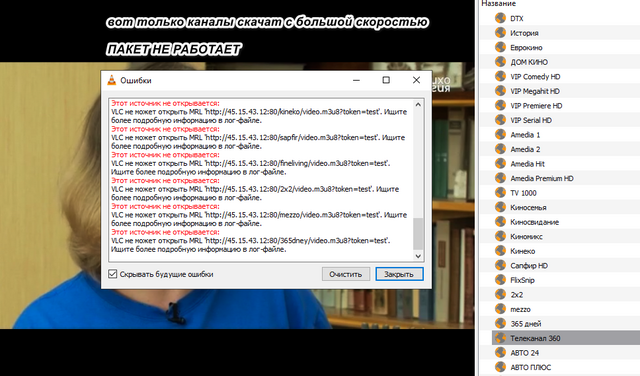This screenshot has width=640, height=376.
Task: Click the cone icon beside 2x2
Action: pyautogui.click(x=500, y=294)
